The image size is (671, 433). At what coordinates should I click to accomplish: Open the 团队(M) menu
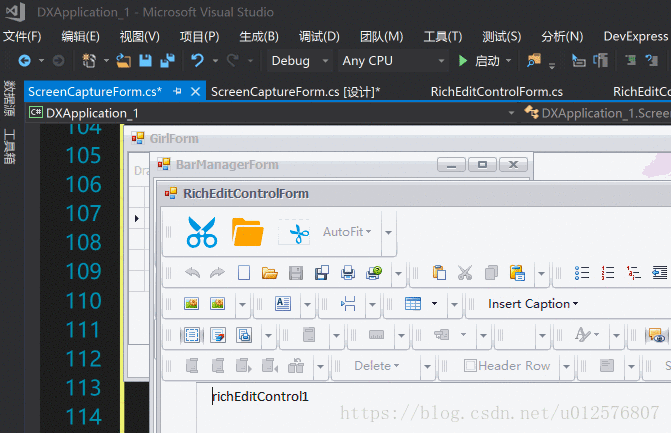pyautogui.click(x=381, y=36)
